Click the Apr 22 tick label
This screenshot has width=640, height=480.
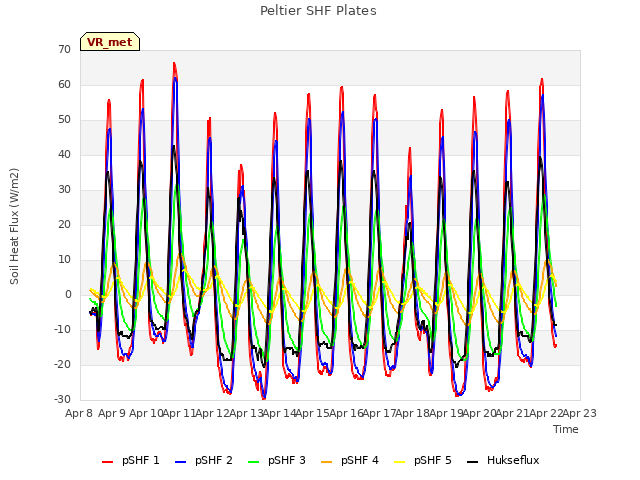click(546, 413)
